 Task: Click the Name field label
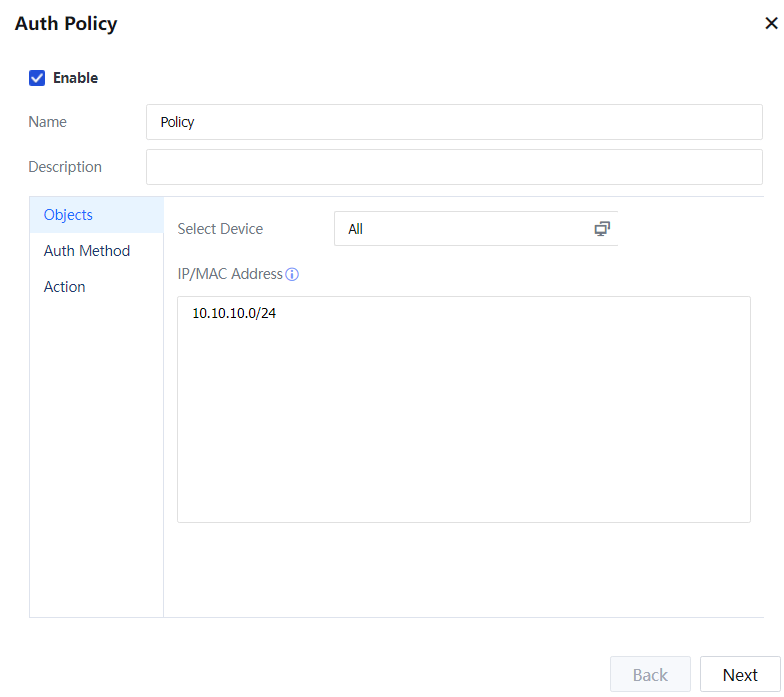(x=48, y=122)
